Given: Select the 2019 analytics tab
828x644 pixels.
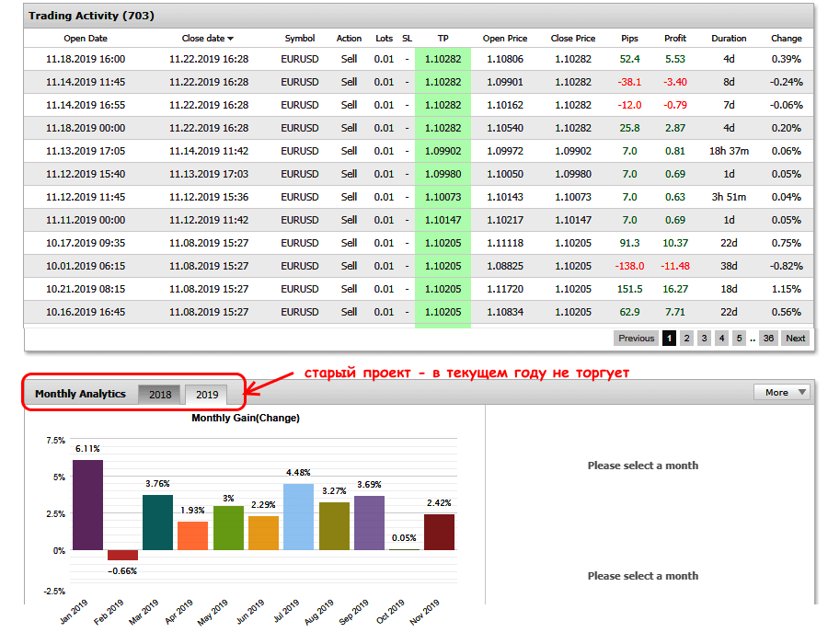Looking at the screenshot, I should click(x=207, y=395).
